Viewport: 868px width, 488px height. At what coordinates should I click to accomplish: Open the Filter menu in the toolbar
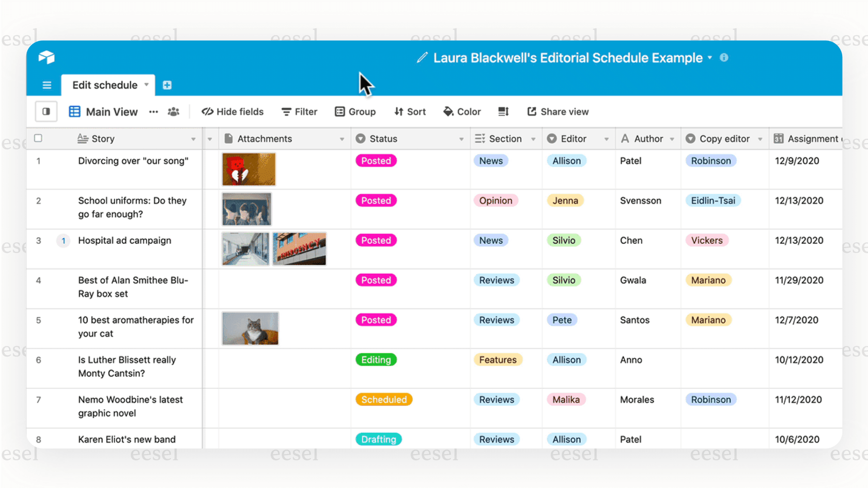[299, 112]
